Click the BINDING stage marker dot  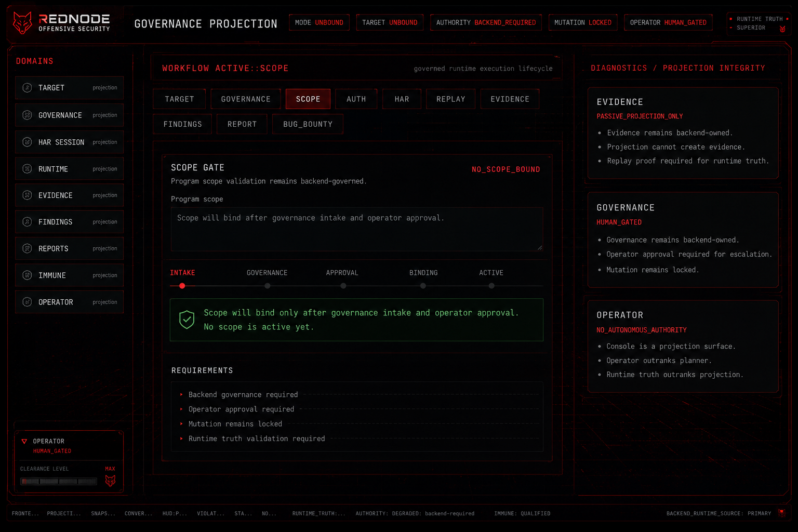pos(423,286)
